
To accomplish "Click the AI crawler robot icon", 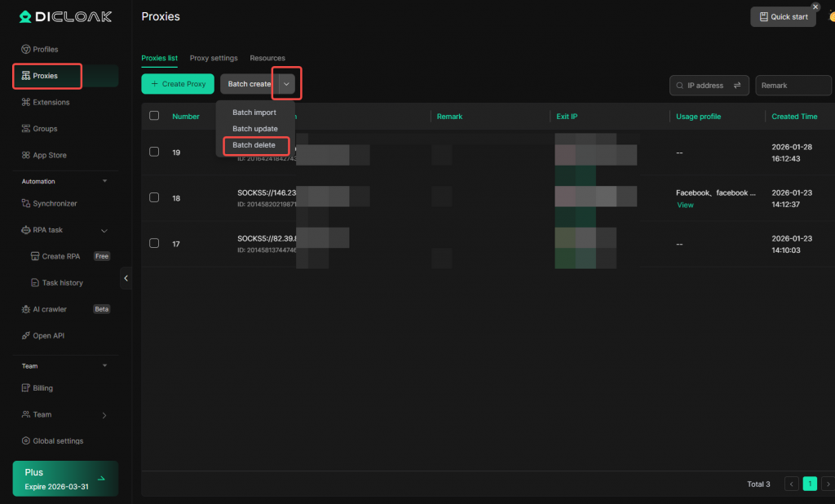I will [26, 310].
